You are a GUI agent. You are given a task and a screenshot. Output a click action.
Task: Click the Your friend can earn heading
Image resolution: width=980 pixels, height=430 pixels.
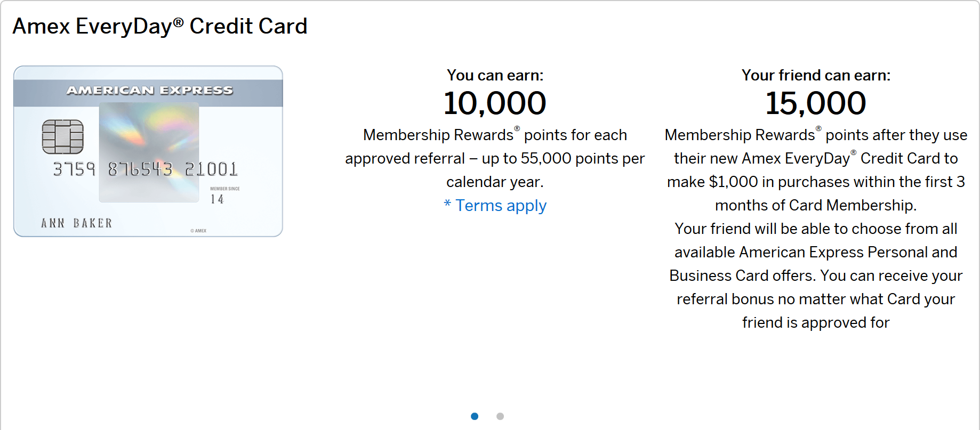point(816,76)
